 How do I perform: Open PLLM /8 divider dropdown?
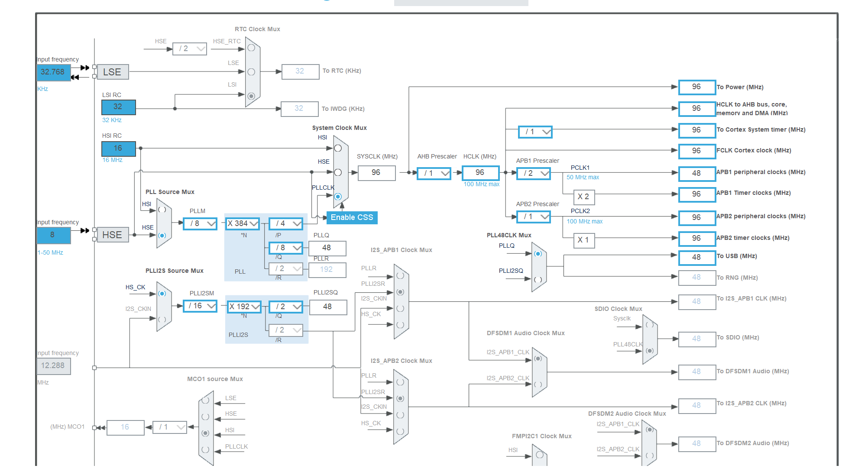coord(200,223)
